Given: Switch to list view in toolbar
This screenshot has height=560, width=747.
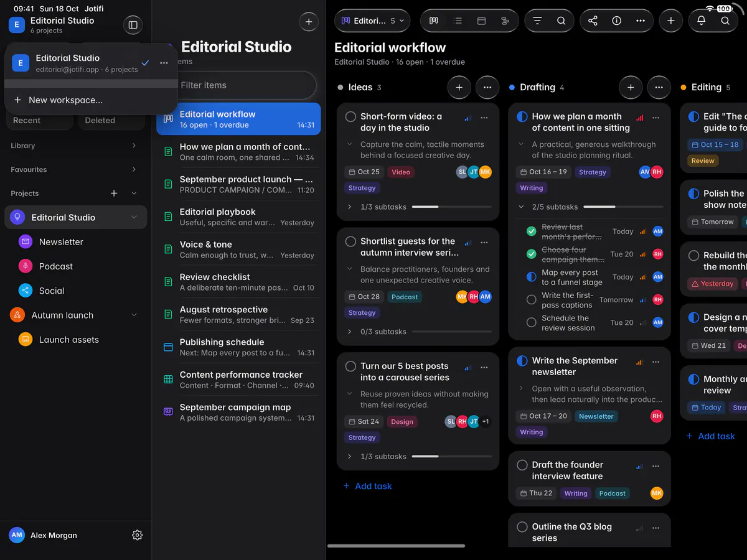Looking at the screenshot, I should [458, 21].
